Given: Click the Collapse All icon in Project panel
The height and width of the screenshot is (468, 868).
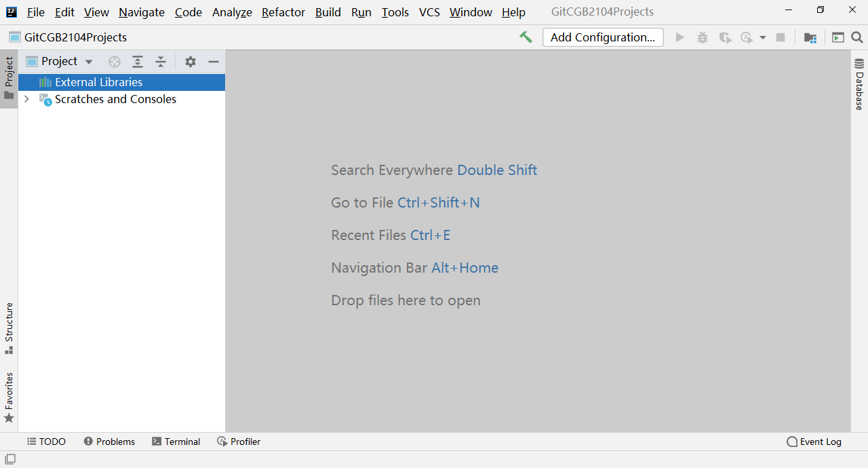Looking at the screenshot, I should click(x=161, y=62).
